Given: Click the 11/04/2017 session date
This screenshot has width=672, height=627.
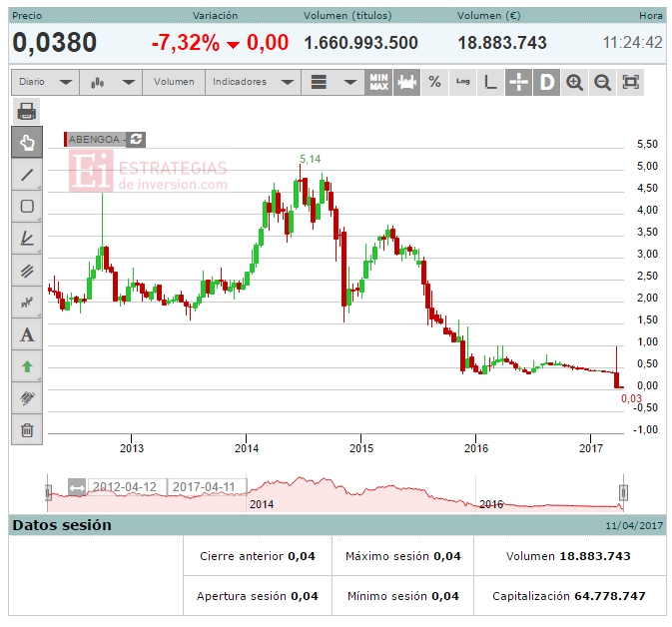Looking at the screenshot, I should 634,525.
